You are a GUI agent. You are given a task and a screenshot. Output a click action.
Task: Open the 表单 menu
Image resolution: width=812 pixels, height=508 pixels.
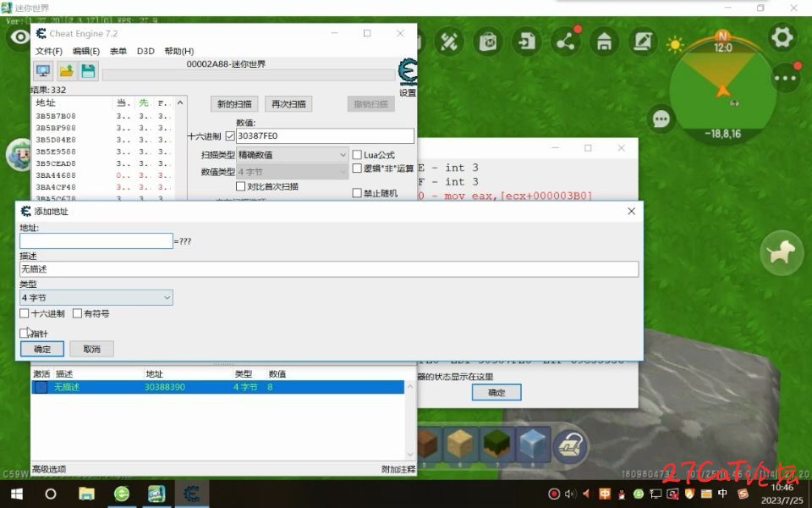118,51
